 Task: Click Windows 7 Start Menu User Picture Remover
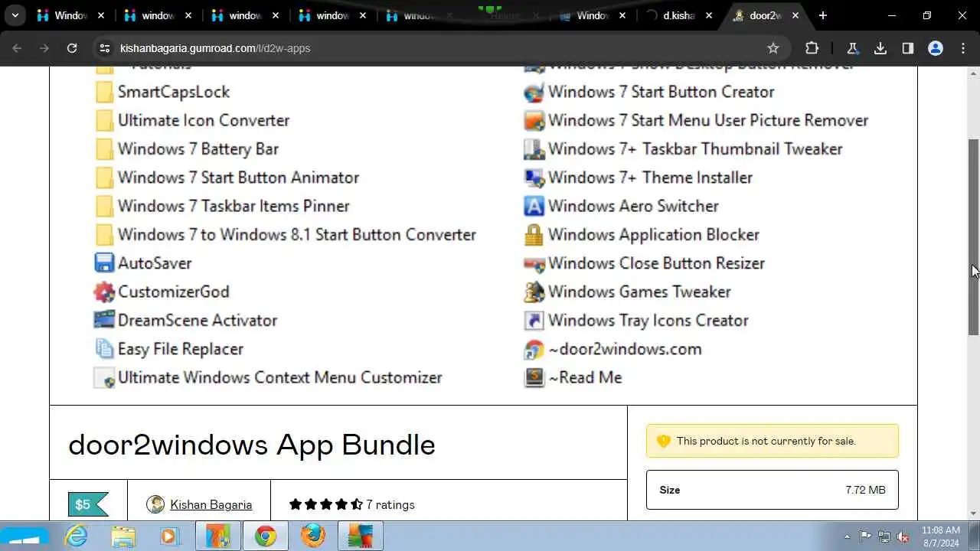[708, 120]
